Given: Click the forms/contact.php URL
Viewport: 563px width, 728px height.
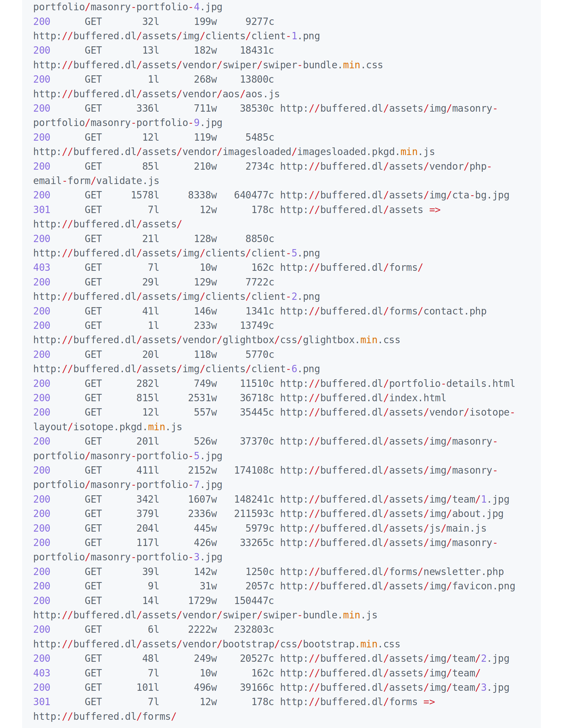Looking at the screenshot, I should coord(383,311).
